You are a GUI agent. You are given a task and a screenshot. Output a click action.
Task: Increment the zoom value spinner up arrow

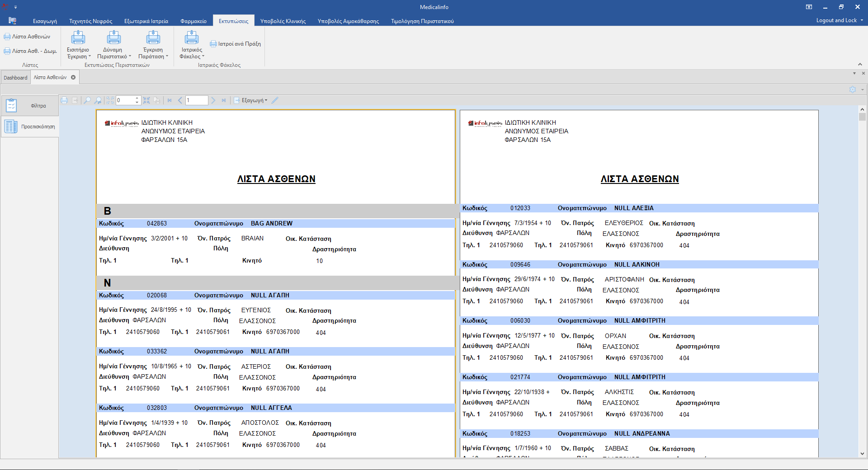tap(137, 98)
